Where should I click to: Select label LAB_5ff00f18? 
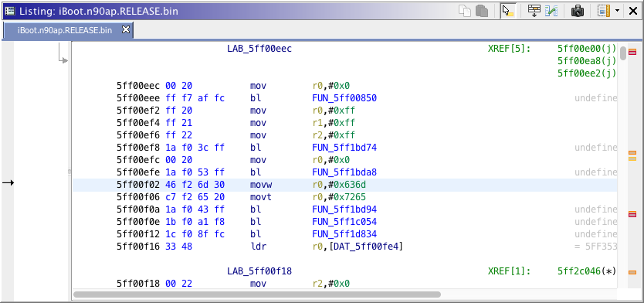(259, 271)
